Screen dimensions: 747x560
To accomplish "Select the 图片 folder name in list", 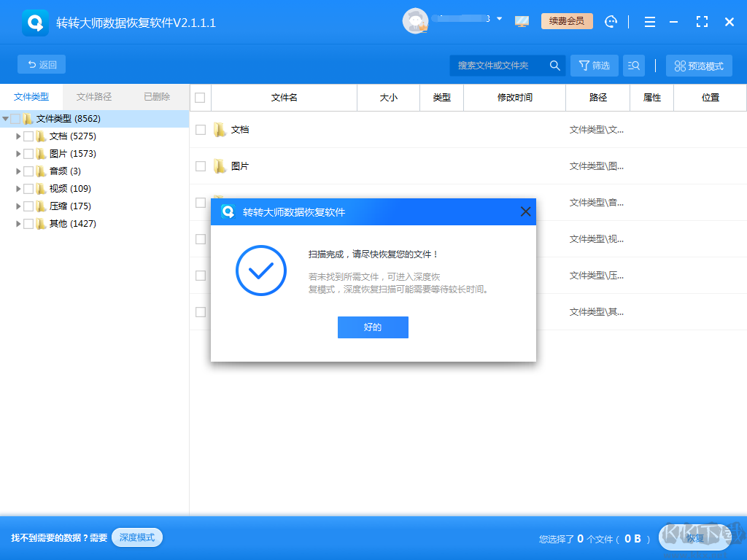I will (x=240, y=166).
